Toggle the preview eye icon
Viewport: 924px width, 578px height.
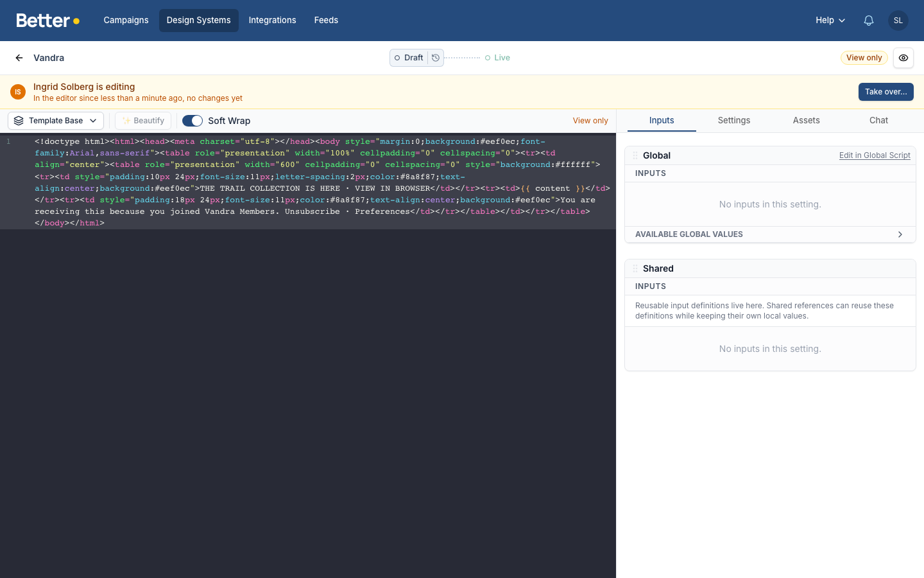click(x=903, y=58)
